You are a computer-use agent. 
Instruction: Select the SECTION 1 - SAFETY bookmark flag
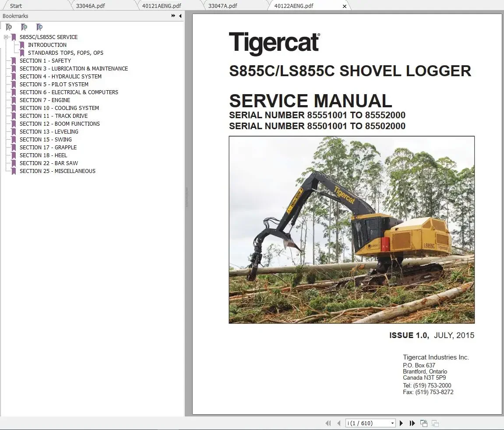(x=13, y=61)
